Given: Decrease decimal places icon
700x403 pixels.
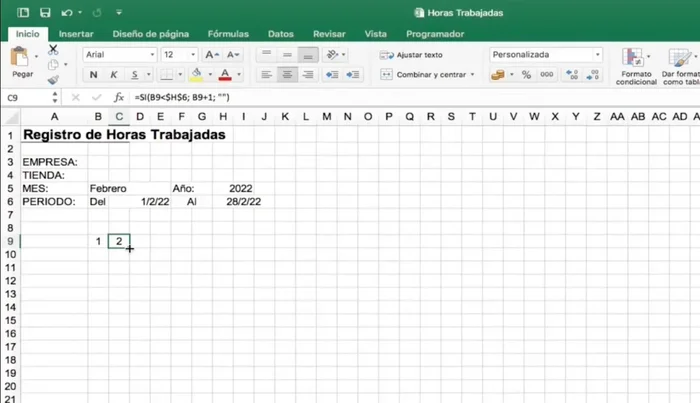Looking at the screenshot, I should (x=593, y=75).
